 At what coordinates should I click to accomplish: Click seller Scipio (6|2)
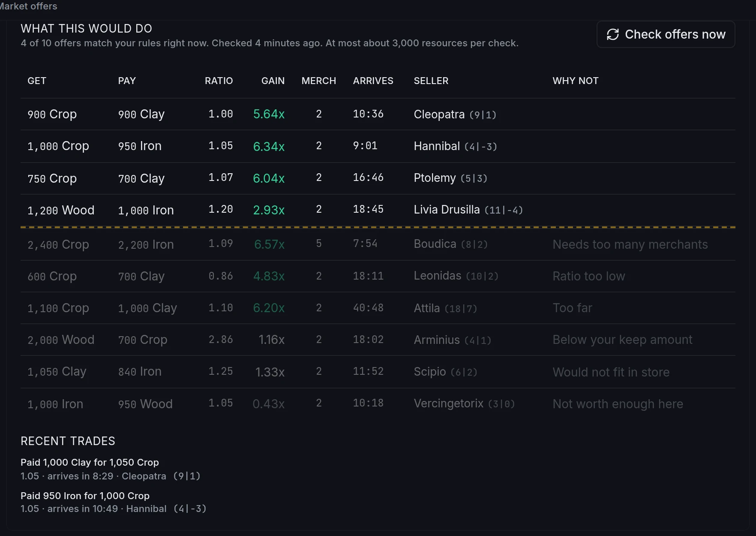point(445,372)
